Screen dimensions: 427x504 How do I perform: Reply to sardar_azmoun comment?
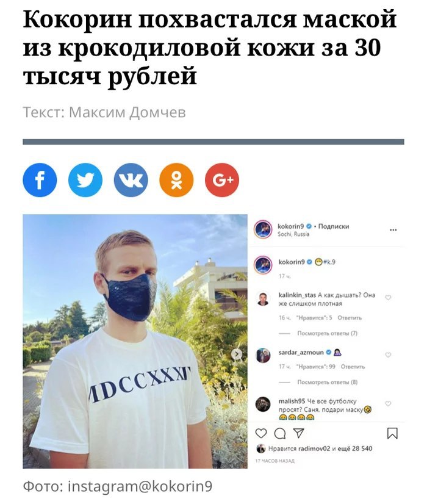353,367
